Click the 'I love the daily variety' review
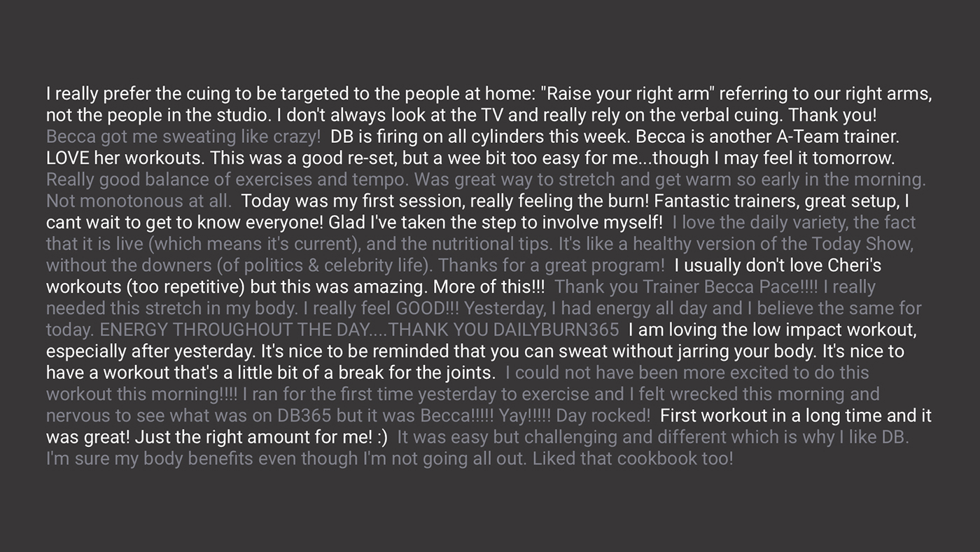This screenshot has width=980, height=552. pos(481,244)
